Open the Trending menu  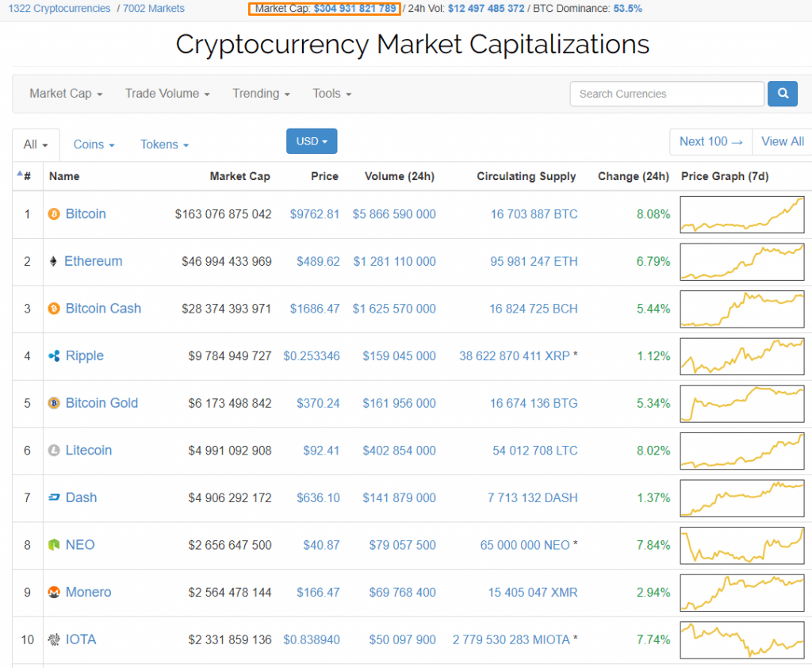(261, 94)
